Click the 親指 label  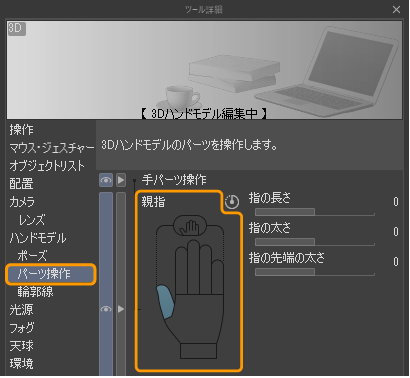coord(153,202)
